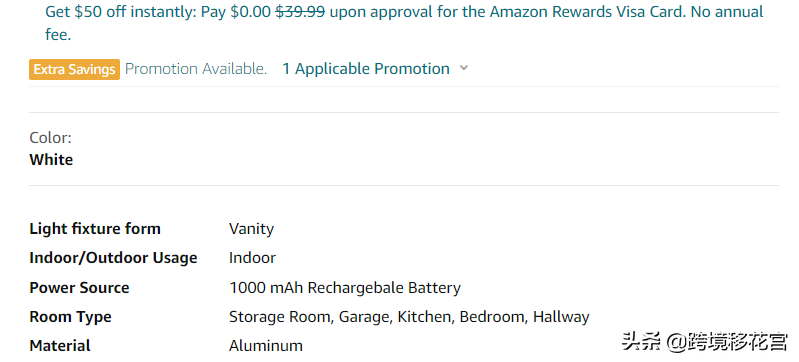Click the 1000 mAh Rechargebale Battery text
The height and width of the screenshot is (362, 799).
(x=344, y=288)
